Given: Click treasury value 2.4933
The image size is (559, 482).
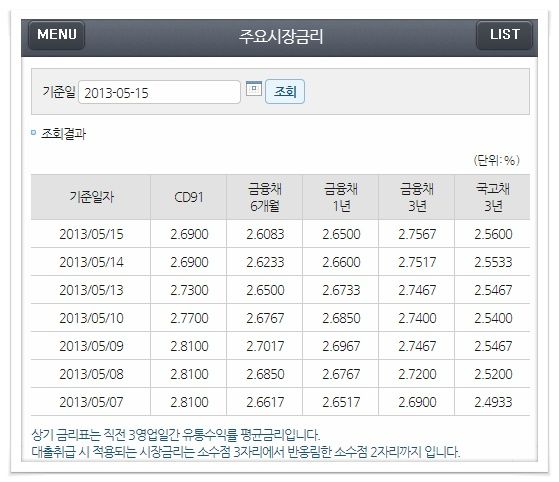Looking at the screenshot, I should (493, 402).
